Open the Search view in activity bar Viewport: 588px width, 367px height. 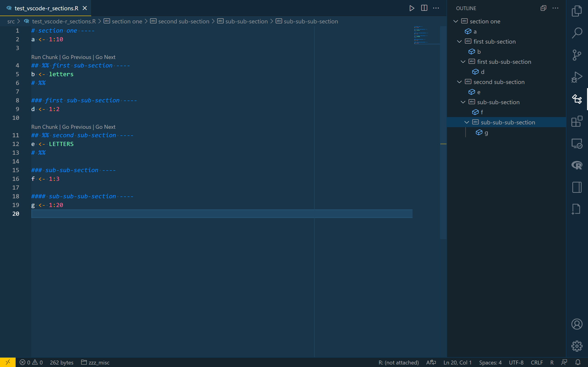coord(577,33)
